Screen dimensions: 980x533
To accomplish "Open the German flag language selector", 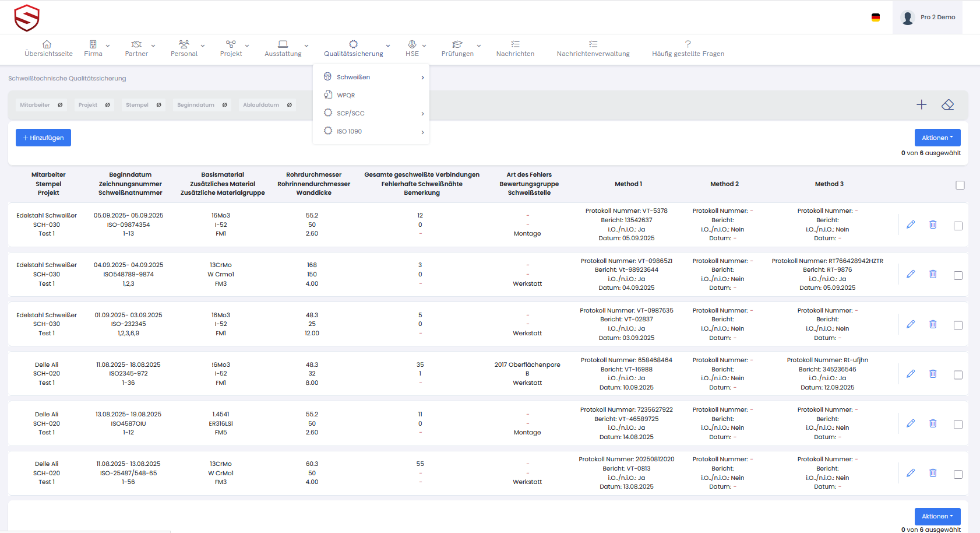I will click(875, 17).
